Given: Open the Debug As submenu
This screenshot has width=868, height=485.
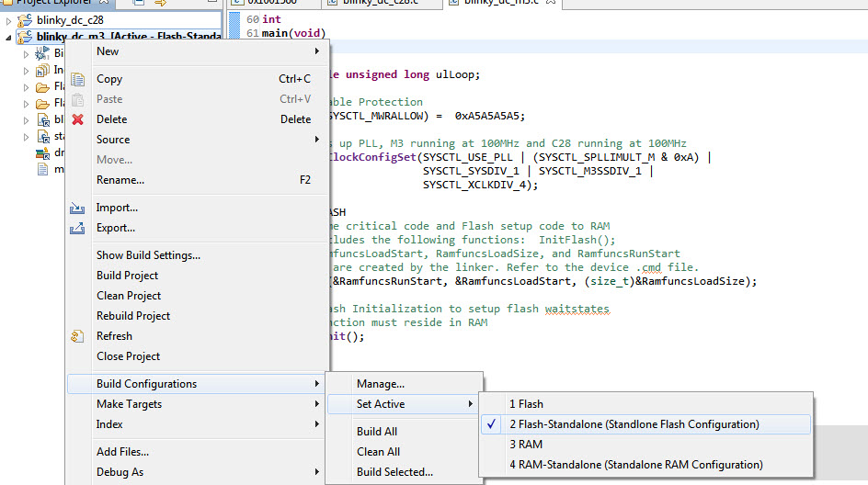Looking at the screenshot, I should 196,472.
